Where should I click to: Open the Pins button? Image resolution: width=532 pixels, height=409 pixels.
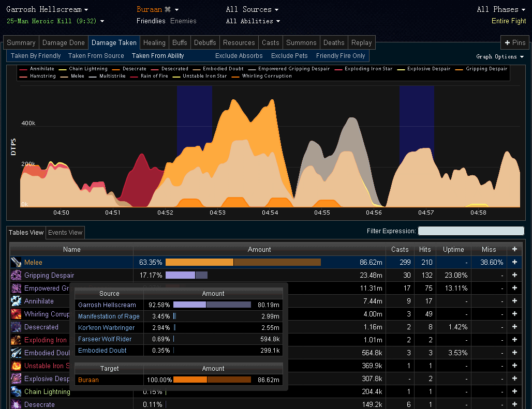click(515, 43)
